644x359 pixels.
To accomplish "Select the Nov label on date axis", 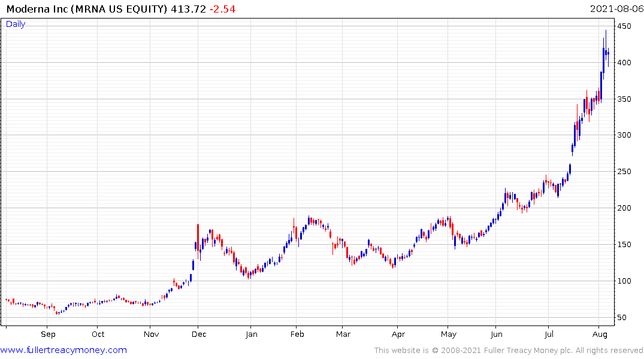I will (151, 334).
